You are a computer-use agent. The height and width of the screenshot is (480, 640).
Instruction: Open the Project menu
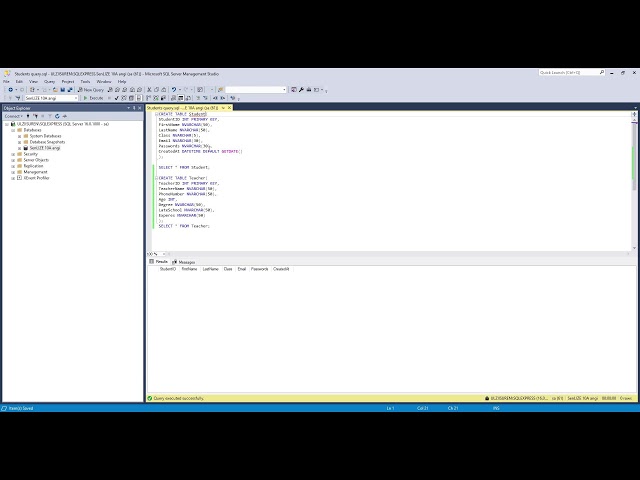click(x=68, y=82)
